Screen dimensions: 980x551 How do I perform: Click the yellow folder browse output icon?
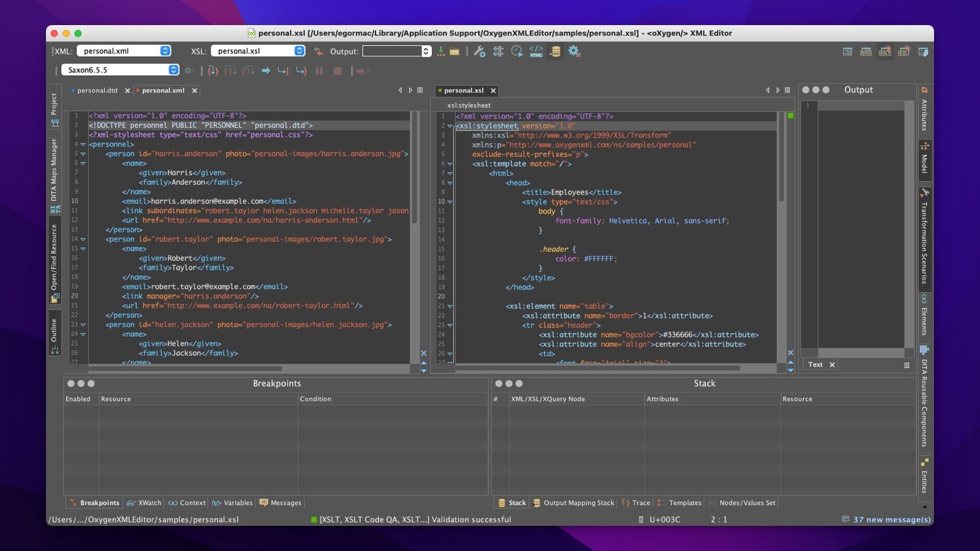coord(454,51)
